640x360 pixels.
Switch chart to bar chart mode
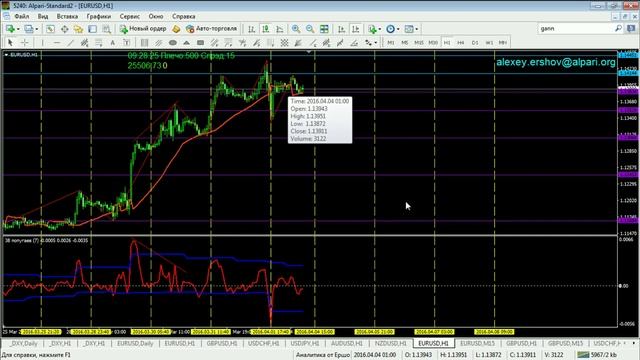[251, 29]
